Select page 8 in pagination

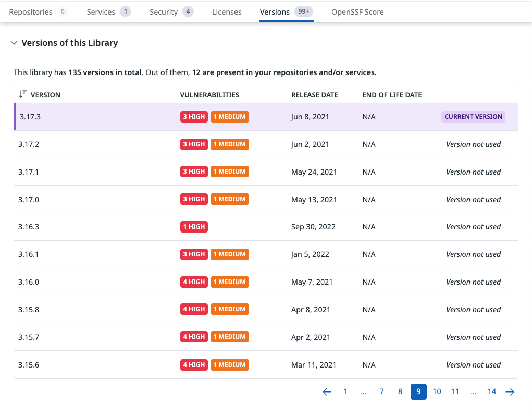400,391
